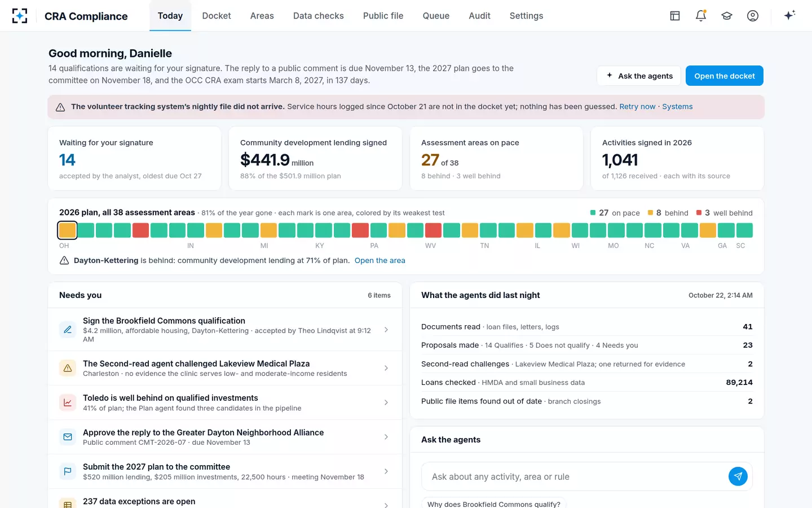Screen dimensions: 812x508
Task: Click the warning triangle beside Dayton-Kettering
Action: [64, 260]
